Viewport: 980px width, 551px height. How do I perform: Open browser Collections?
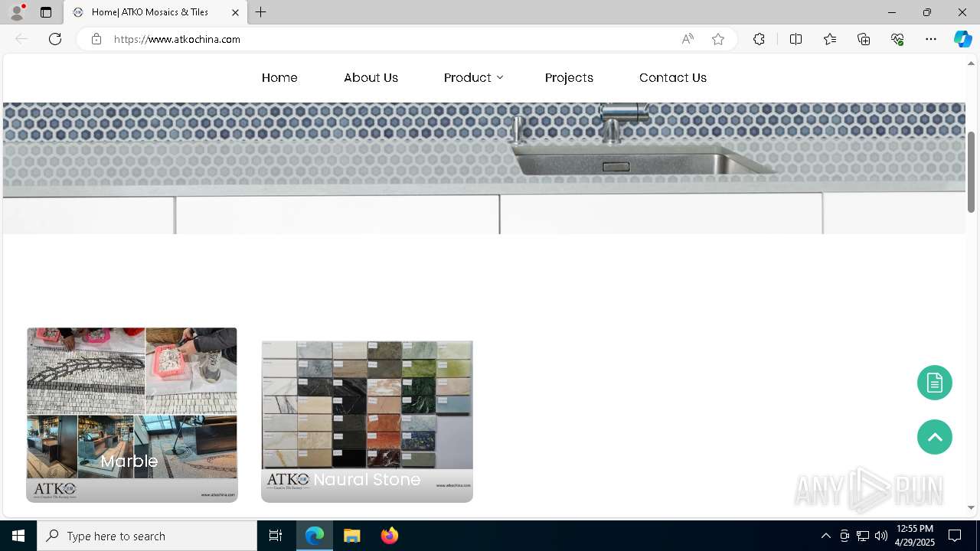tap(864, 39)
